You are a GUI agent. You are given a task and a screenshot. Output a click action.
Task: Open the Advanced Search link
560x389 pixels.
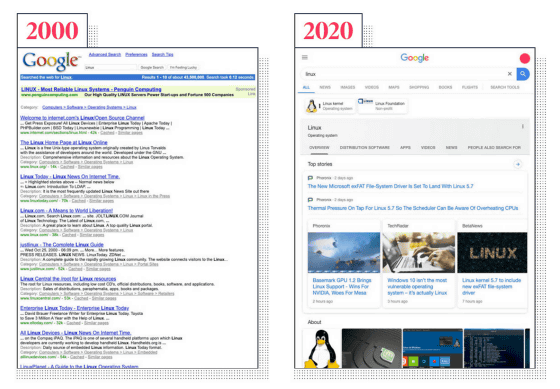tap(105, 55)
